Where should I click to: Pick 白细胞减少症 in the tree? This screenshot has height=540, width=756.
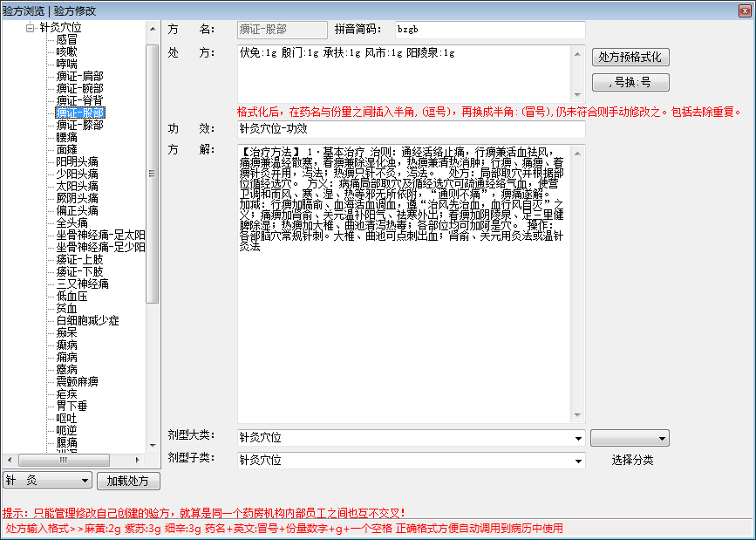[87, 321]
